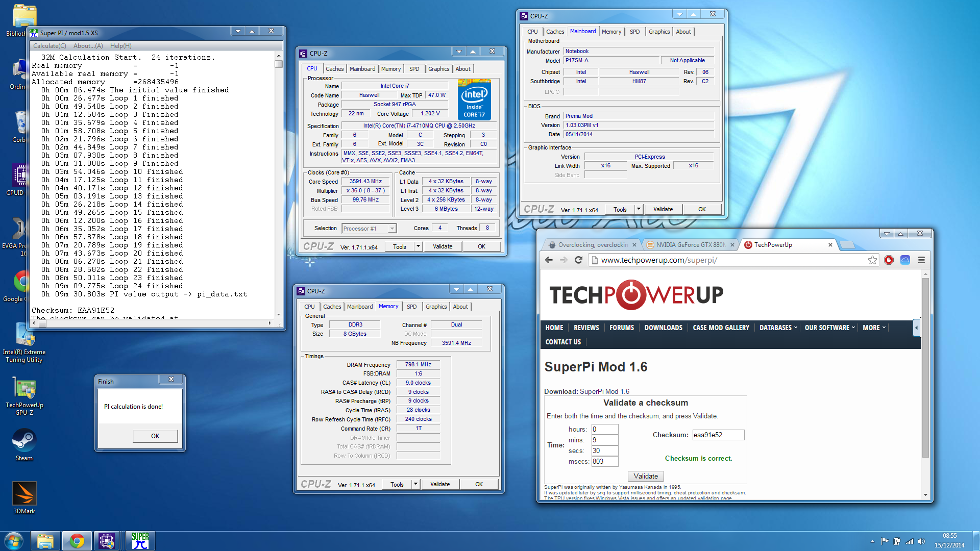980x551 pixels.
Task: Open Tools dropdown arrow in Memory CPU-Z window
Action: [415, 484]
